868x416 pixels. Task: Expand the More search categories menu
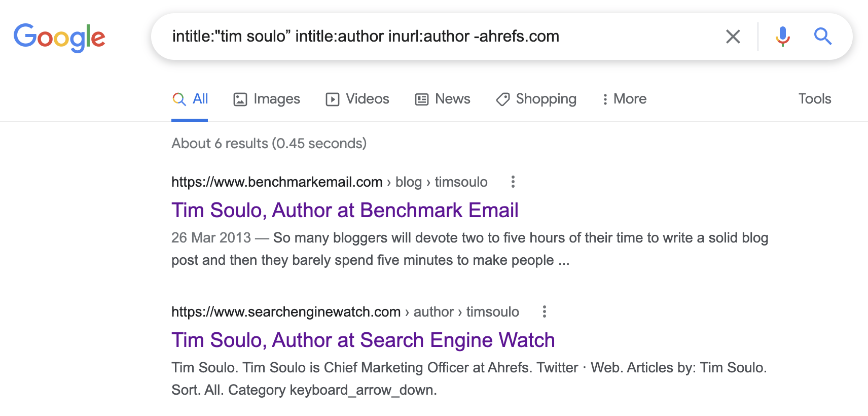coord(624,99)
